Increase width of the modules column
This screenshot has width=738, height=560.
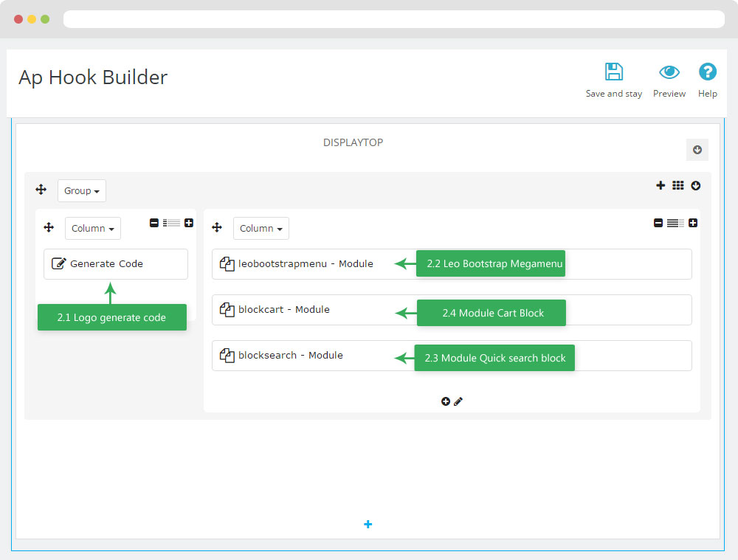point(693,223)
